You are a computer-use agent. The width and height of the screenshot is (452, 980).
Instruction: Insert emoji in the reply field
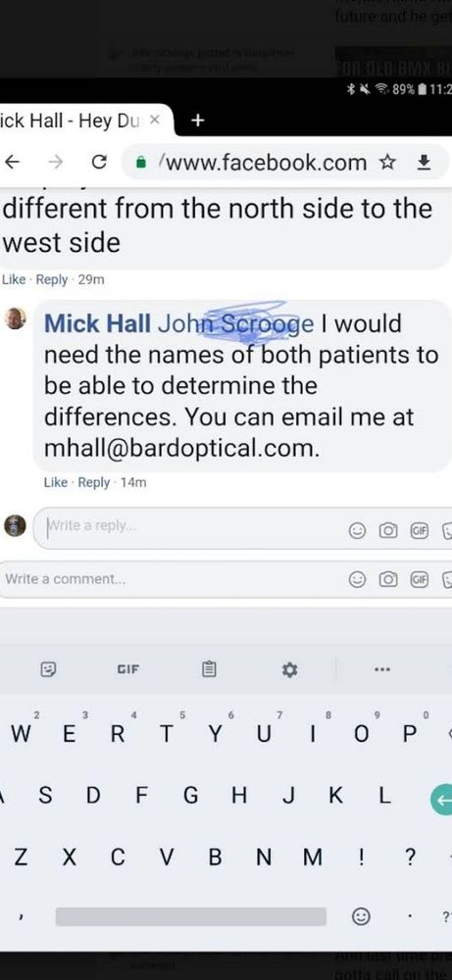(357, 530)
